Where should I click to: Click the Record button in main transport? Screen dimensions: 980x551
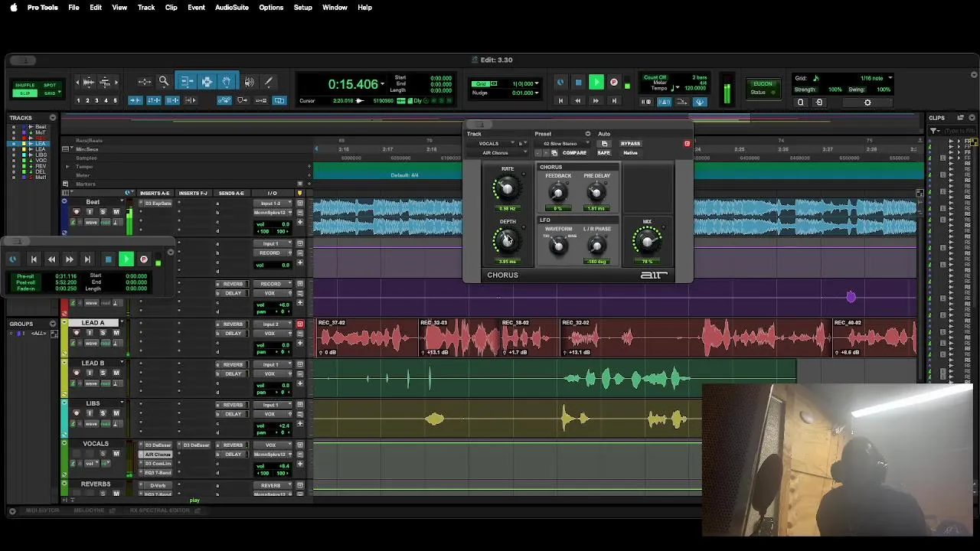(x=614, y=83)
